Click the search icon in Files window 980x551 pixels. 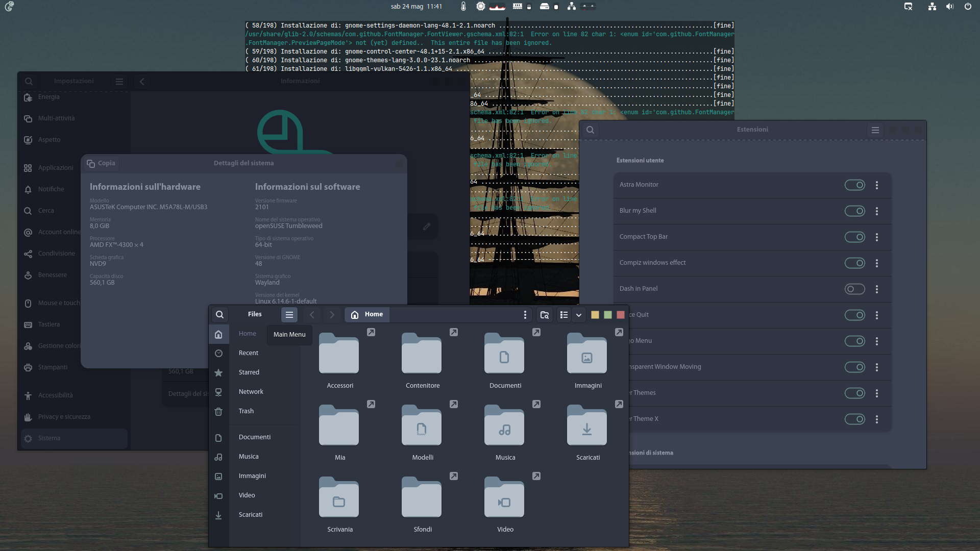tap(219, 315)
